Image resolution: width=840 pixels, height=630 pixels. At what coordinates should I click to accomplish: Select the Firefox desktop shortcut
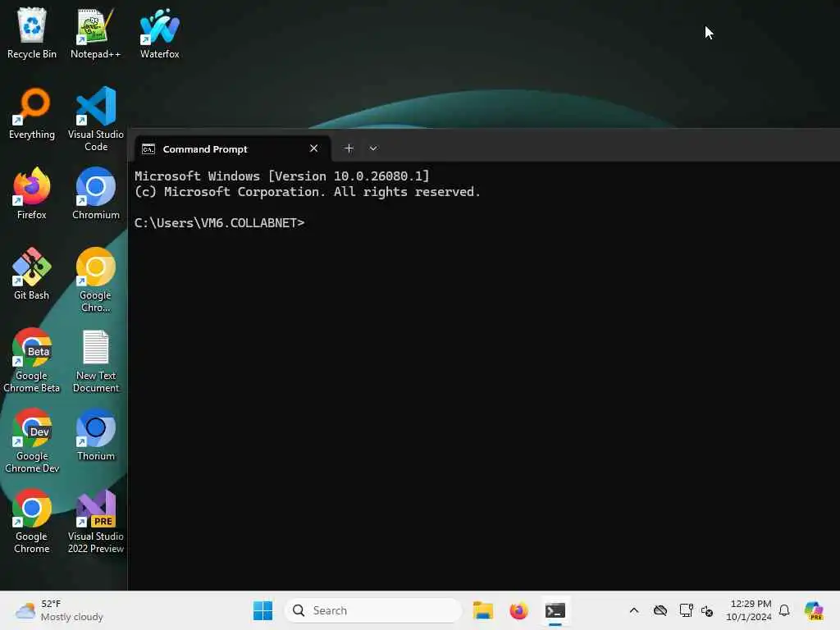[32, 194]
